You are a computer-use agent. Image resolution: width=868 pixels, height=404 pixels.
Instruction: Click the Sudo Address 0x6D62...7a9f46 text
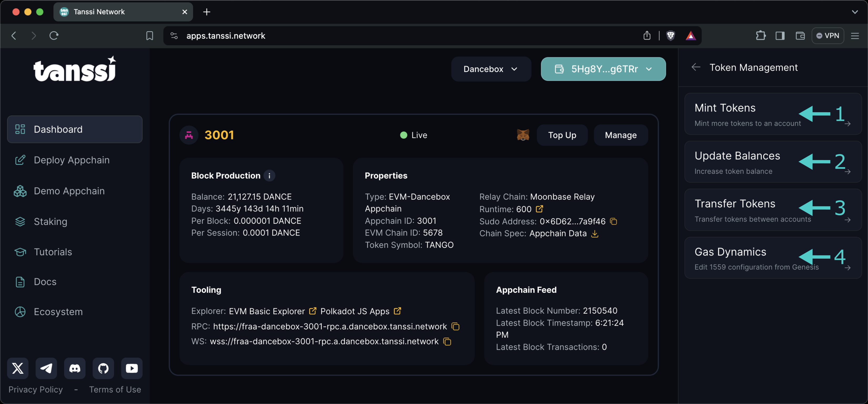tap(573, 221)
